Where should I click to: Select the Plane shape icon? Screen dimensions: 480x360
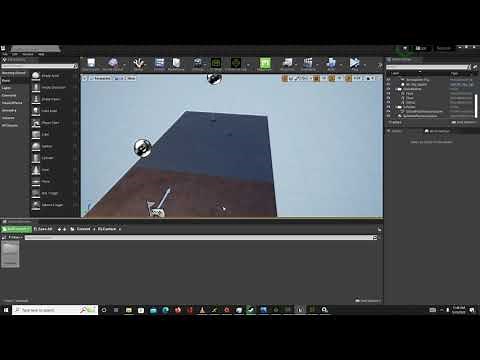click(36, 181)
